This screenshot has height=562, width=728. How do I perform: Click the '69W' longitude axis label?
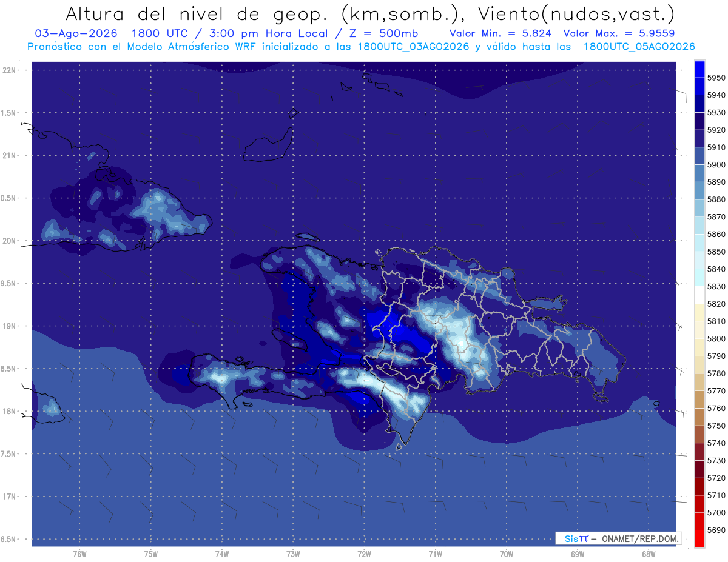578,554
